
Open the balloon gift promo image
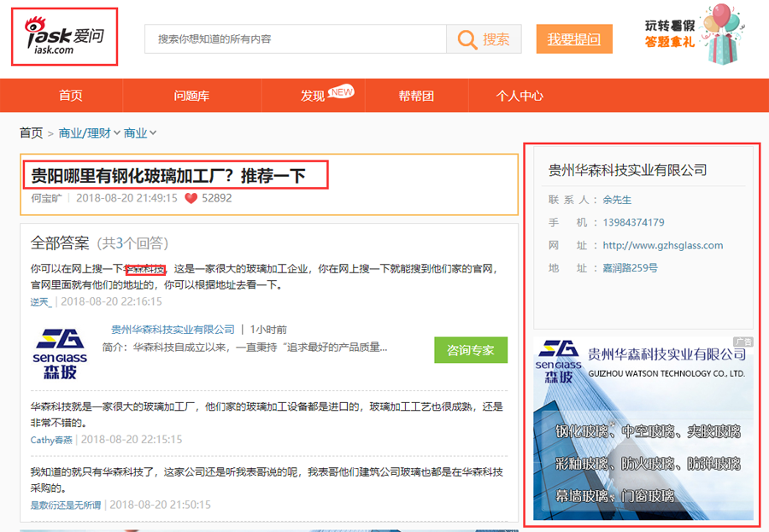pyautogui.click(x=723, y=34)
